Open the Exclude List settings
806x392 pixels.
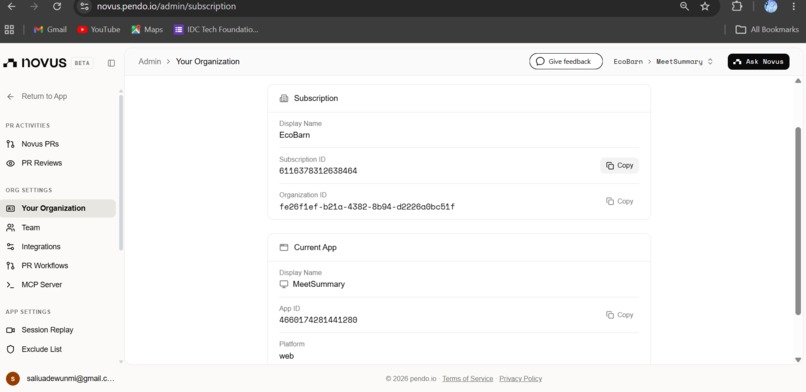[x=42, y=349]
